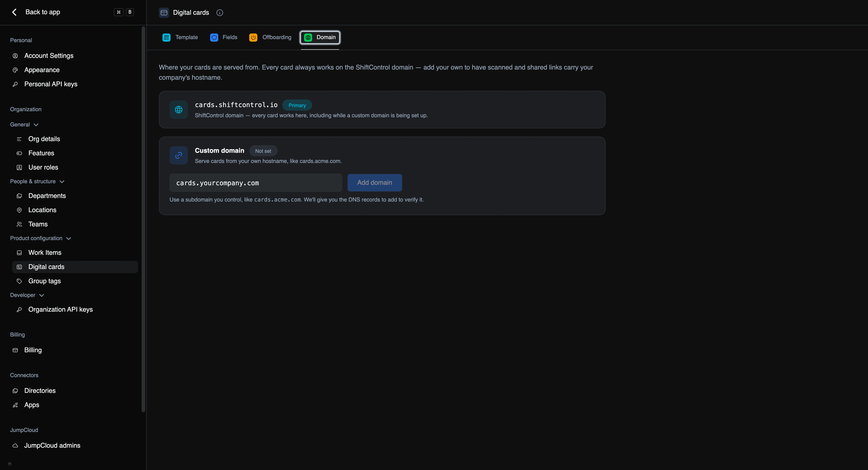Click the "Digital cards" page title
This screenshot has height=470, width=868.
click(191, 13)
